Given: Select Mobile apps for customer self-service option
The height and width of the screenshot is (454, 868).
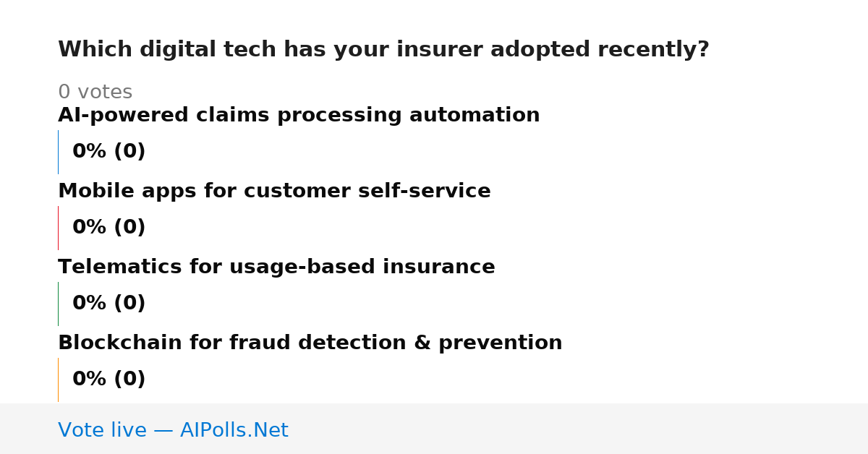Looking at the screenshot, I should pyautogui.click(x=274, y=192).
